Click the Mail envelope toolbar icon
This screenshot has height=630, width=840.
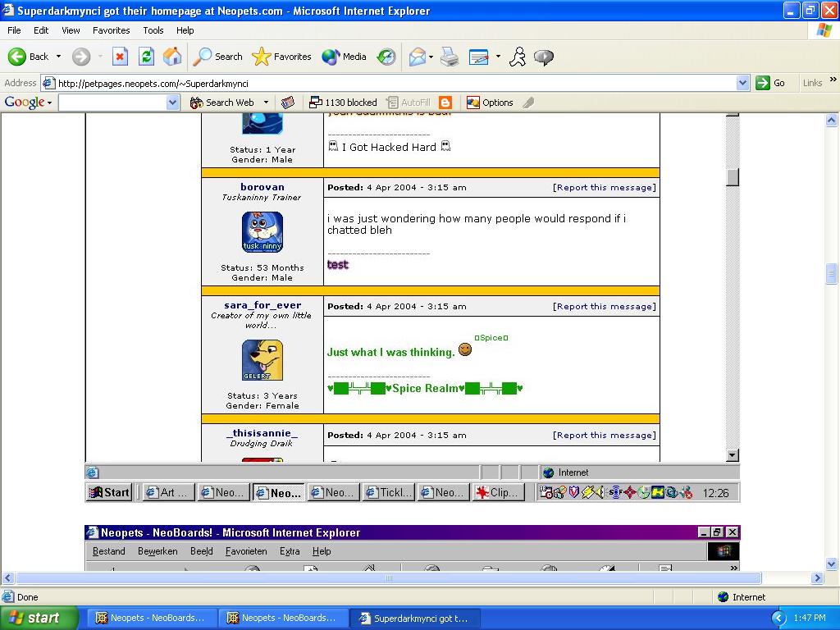pyautogui.click(x=418, y=57)
